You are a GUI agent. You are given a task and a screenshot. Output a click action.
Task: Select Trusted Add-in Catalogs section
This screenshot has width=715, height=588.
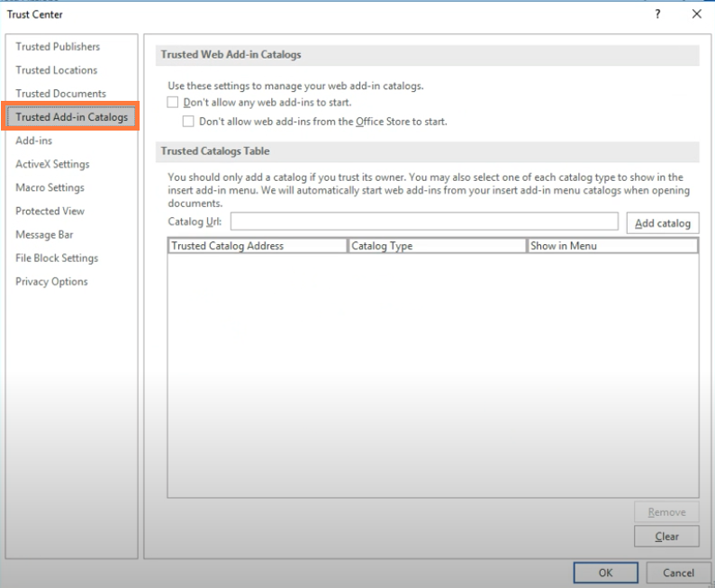(x=71, y=117)
